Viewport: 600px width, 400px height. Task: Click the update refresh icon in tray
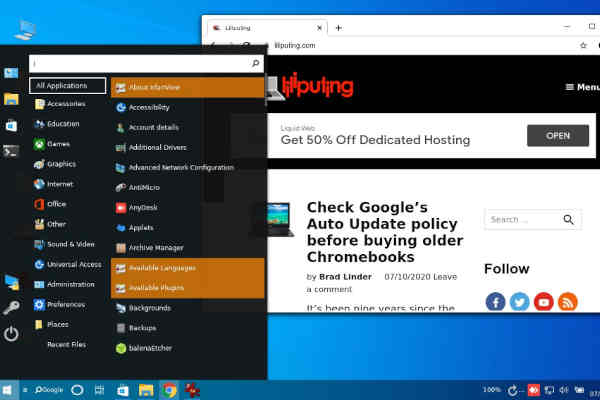[x=513, y=390]
